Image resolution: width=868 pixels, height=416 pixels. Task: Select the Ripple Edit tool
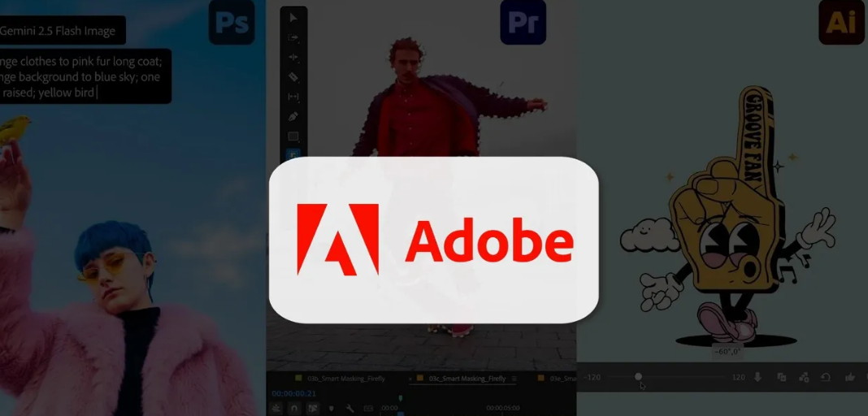[293, 57]
